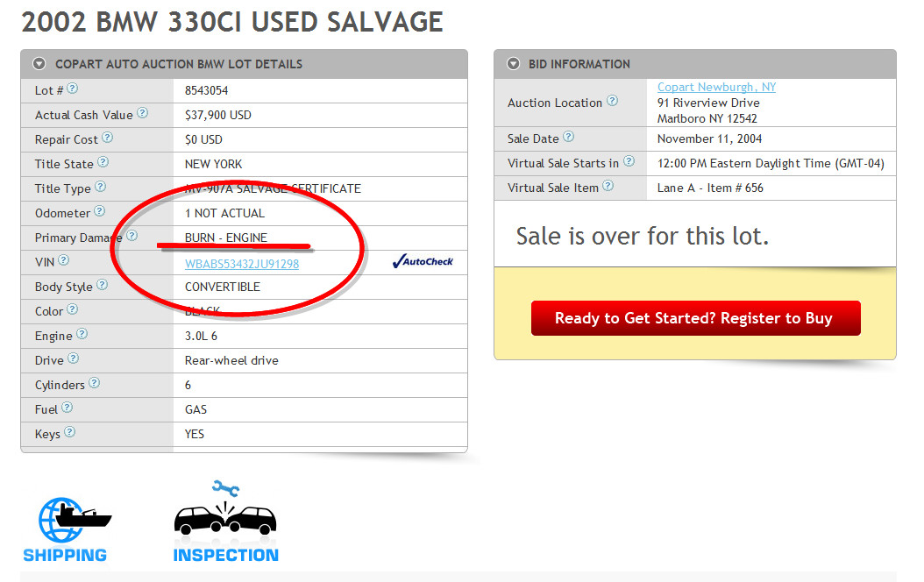
Task: Click the CONVERTIBLE body style value
Action: [x=222, y=287]
